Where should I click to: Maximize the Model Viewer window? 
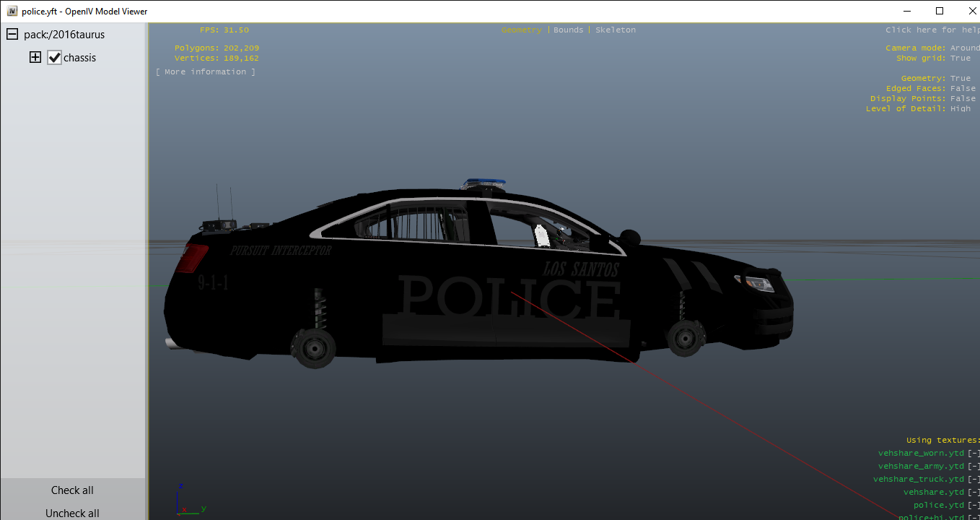[x=939, y=11]
